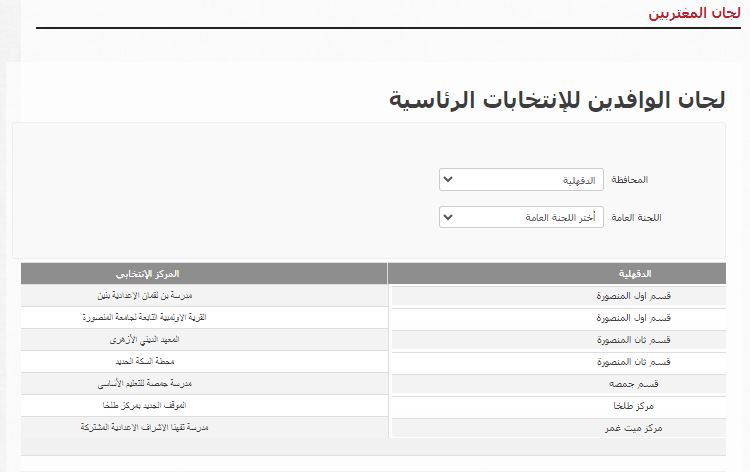Click the مركز طلخا table cell
The image size is (750, 472).
[559, 406]
